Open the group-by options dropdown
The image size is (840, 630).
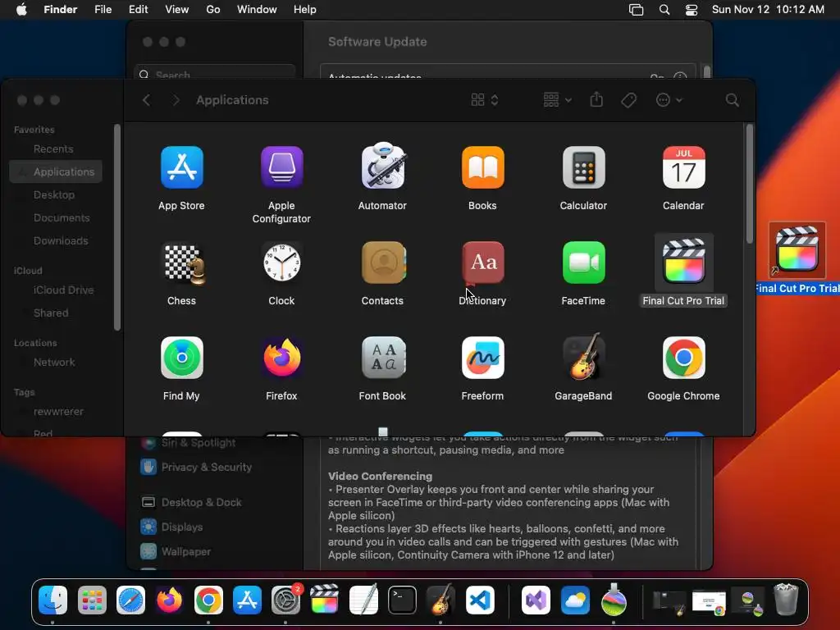click(x=557, y=100)
